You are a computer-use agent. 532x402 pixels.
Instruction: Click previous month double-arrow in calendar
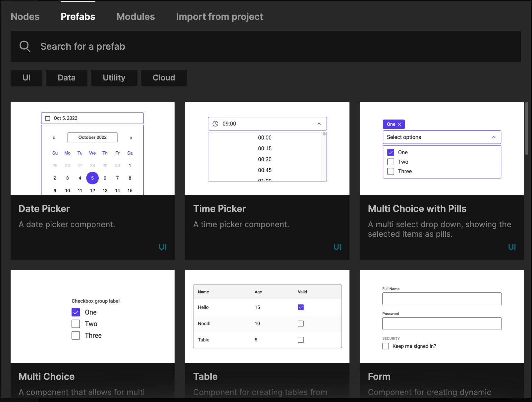[x=54, y=137]
